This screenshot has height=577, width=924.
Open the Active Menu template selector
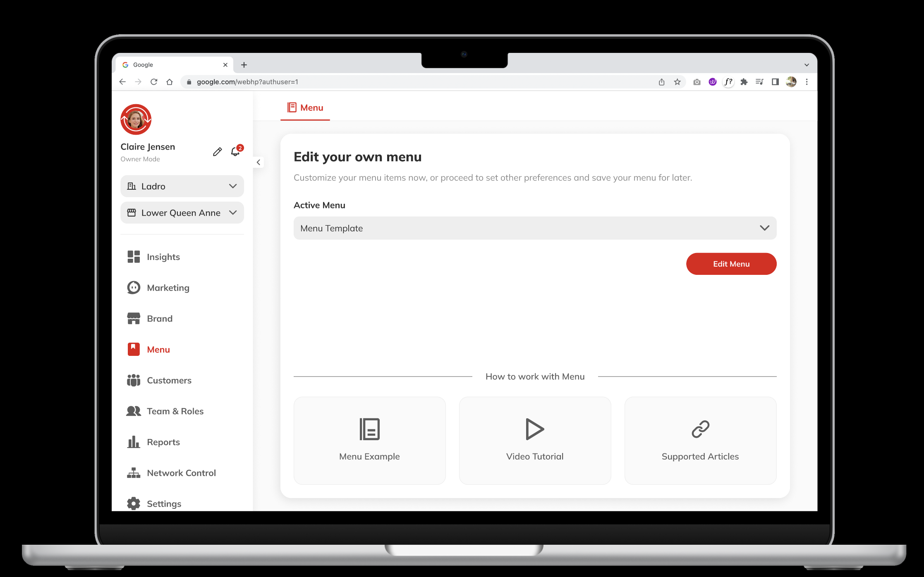pyautogui.click(x=535, y=228)
